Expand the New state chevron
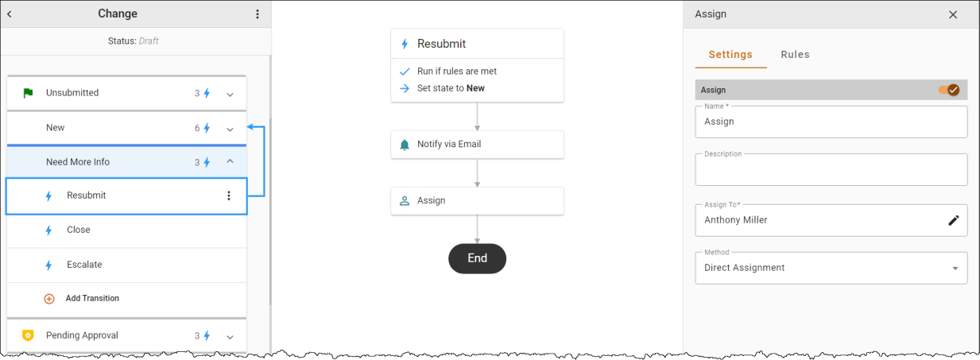The image size is (980, 360). 230,129
